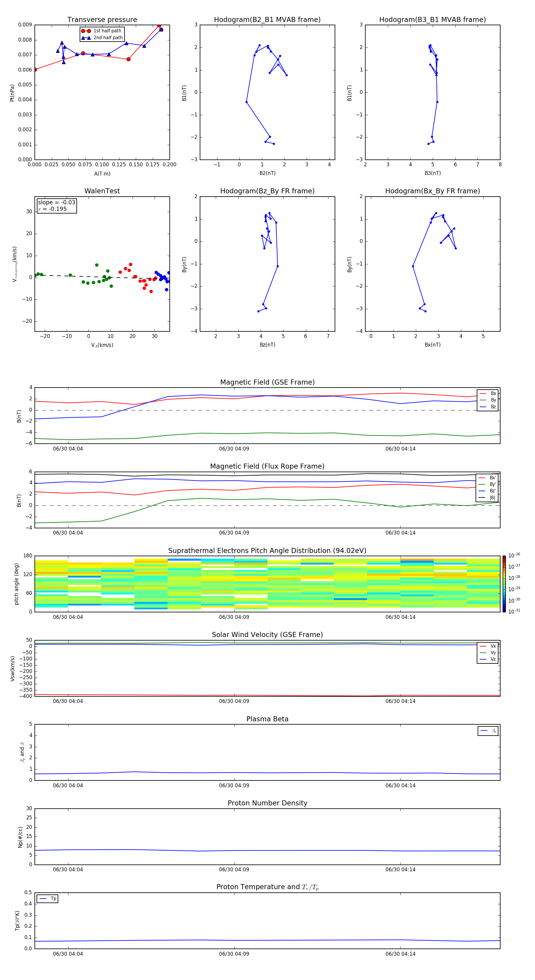Select the '1st half path' legend entry
The image size is (535, 980).
point(102,31)
